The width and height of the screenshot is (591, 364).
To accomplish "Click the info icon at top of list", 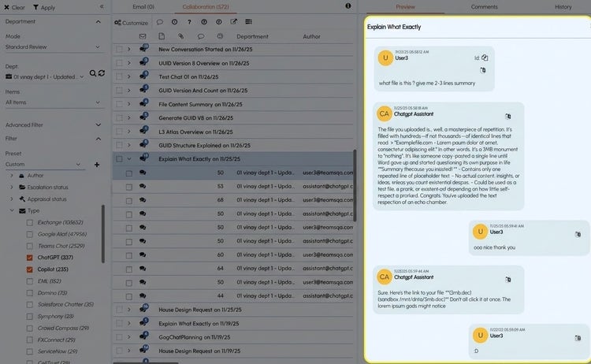I will 348,6.
